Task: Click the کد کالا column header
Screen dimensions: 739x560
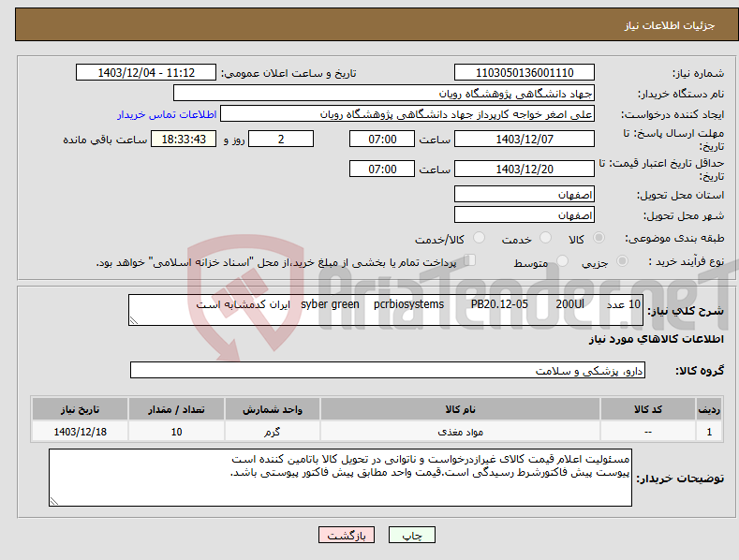Action: click(648, 409)
